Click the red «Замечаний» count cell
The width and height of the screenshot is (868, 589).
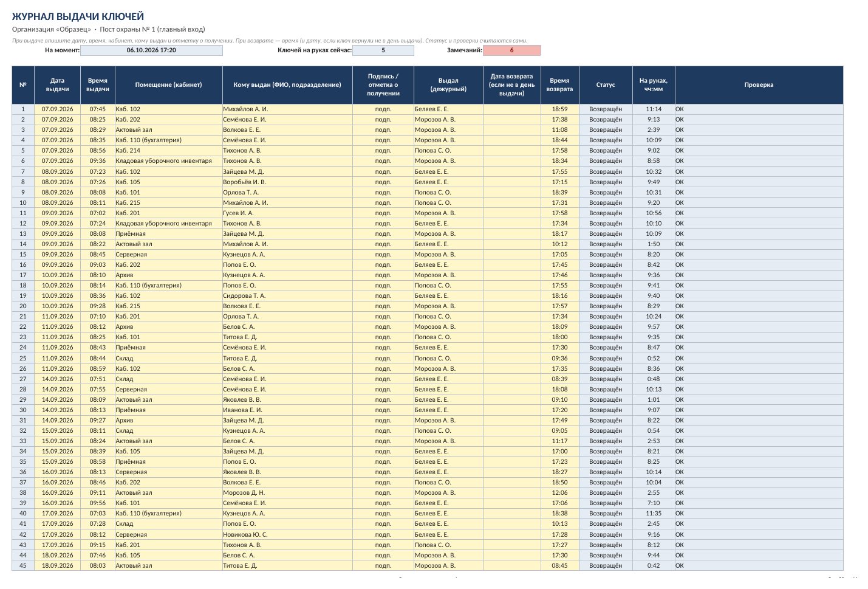pyautogui.click(x=512, y=50)
